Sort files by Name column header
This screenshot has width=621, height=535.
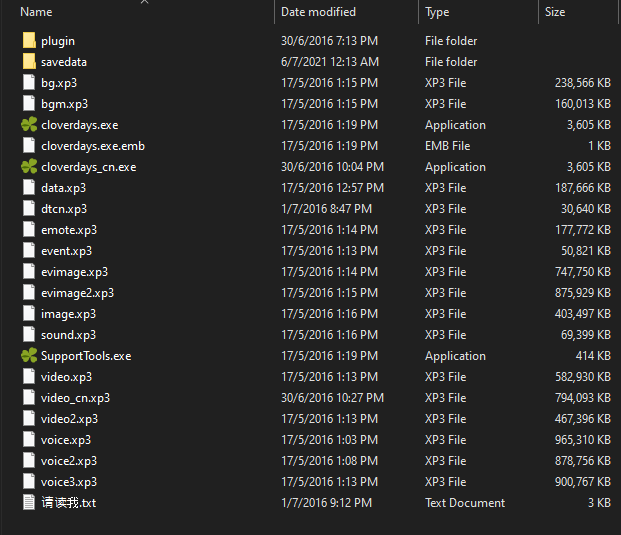coord(36,12)
